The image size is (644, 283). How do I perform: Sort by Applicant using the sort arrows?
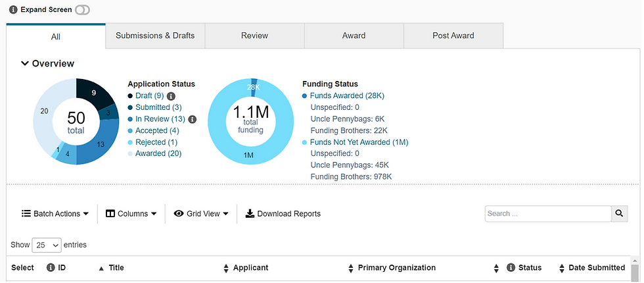(227, 269)
